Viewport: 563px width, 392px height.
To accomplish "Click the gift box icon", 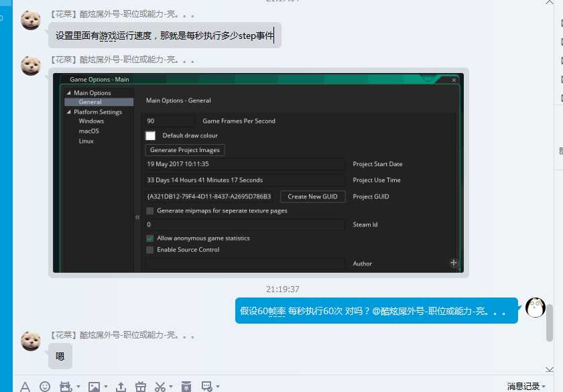I will pyautogui.click(x=140, y=387).
